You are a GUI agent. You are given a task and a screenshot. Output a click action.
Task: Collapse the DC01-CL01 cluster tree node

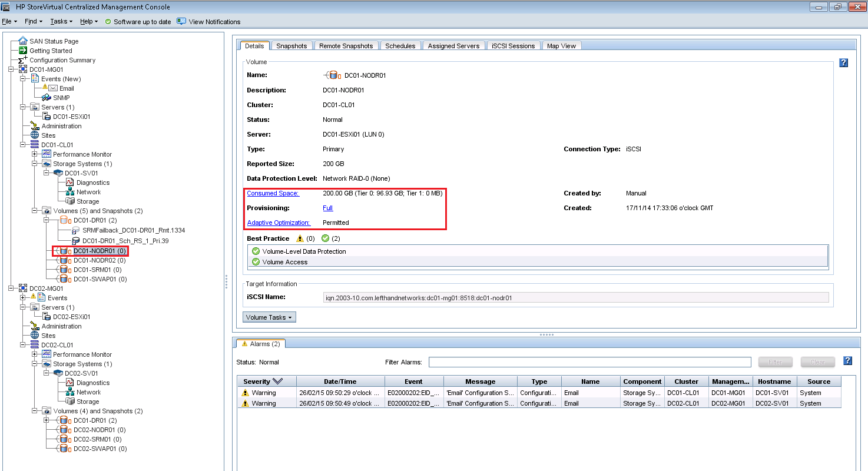(x=23, y=145)
